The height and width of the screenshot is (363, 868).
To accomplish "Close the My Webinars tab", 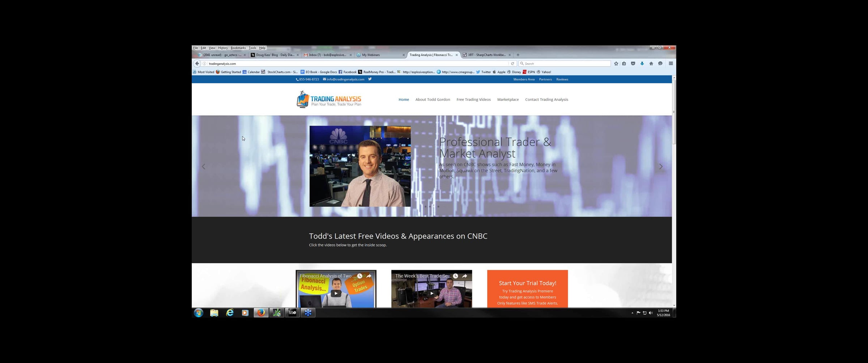I will pyautogui.click(x=404, y=55).
